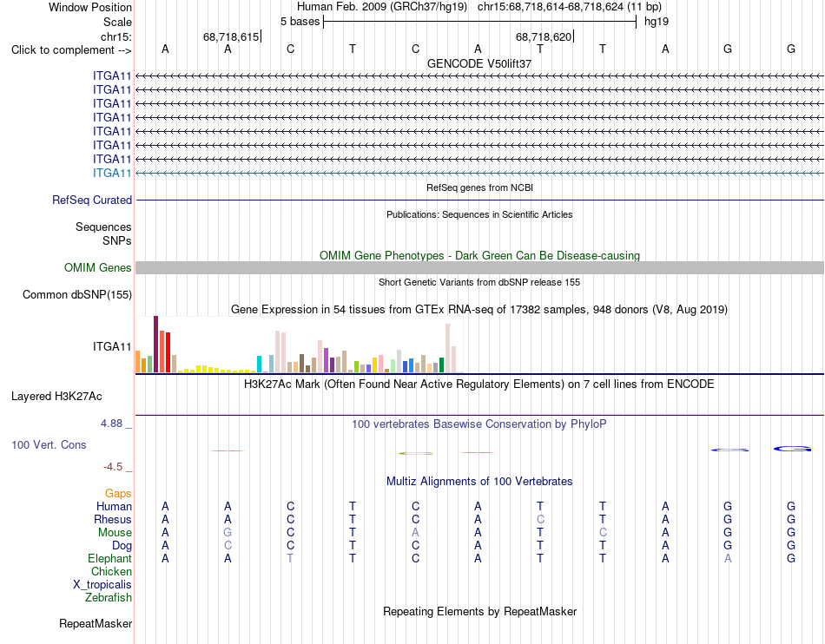825x644 pixels.
Task: Open 'H3K27Ac Mark' ENCODE track title
Action: [x=479, y=384]
